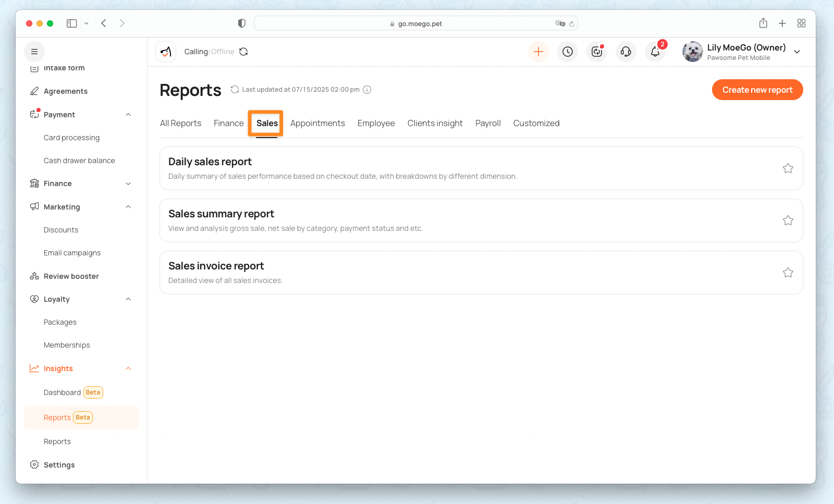Screen dimensions: 834x504
Task: Click the browser address bar go.moego.pet
Action: [x=416, y=23]
